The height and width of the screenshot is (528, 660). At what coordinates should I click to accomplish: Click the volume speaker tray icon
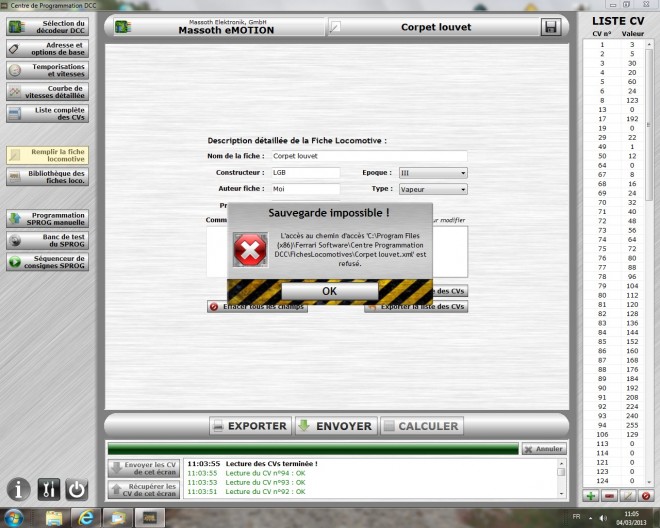point(603,518)
